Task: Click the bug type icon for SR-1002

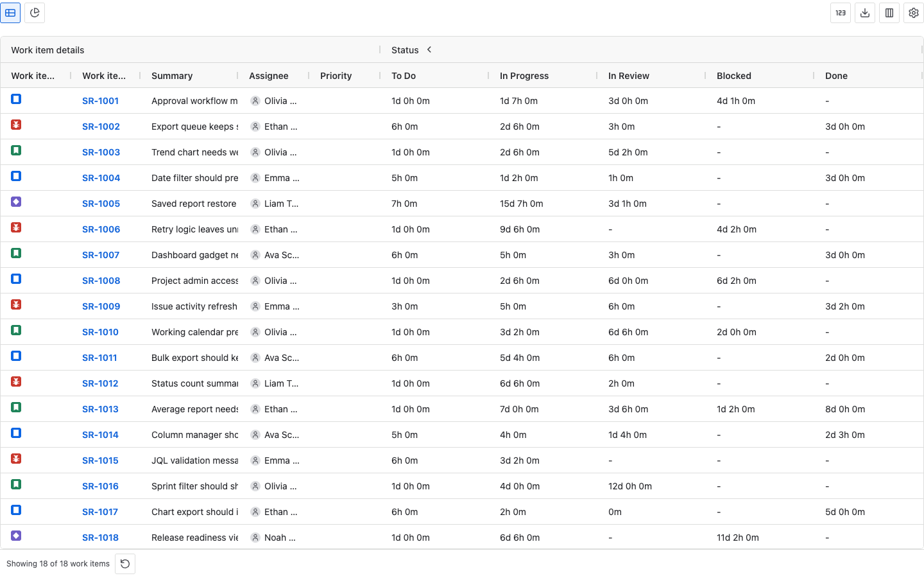Action: pyautogui.click(x=16, y=125)
